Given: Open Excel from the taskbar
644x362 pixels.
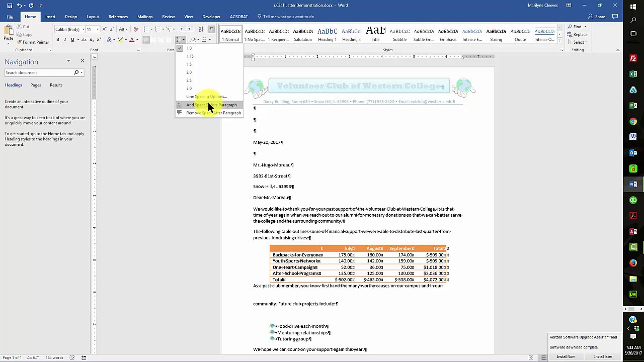Looking at the screenshot, I should (633, 74).
